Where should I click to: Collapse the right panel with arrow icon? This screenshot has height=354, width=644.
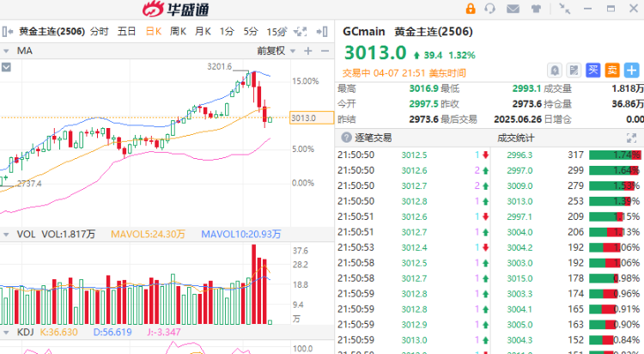(322, 32)
